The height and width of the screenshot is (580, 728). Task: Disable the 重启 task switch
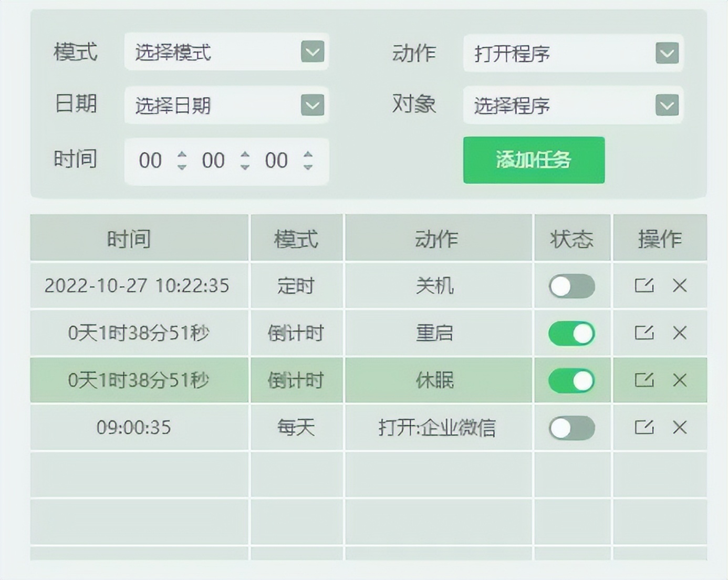(572, 333)
